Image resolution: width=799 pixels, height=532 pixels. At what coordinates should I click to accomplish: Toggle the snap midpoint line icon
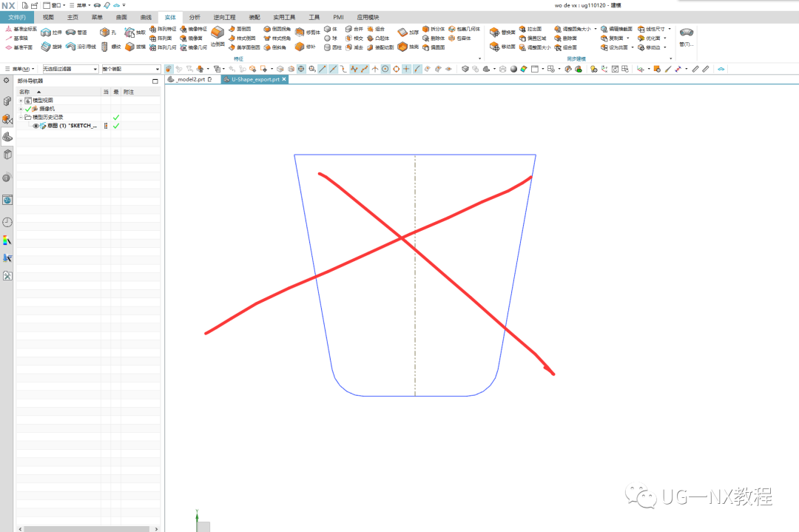coord(333,69)
